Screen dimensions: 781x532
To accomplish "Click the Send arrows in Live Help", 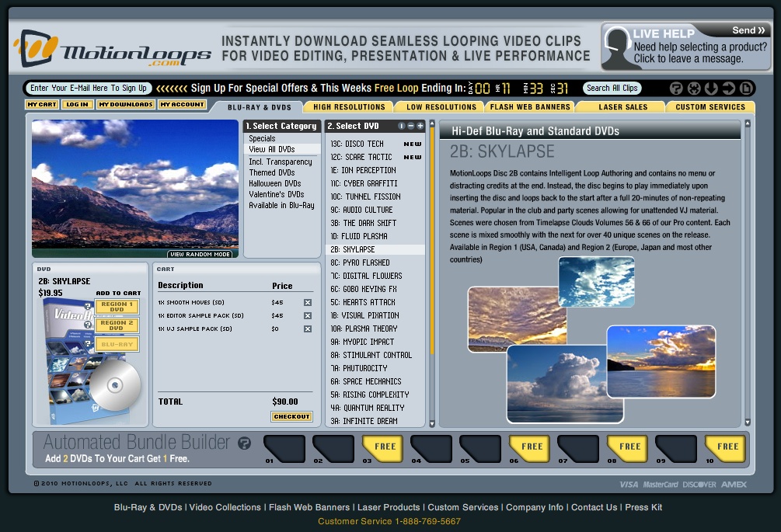I will tap(748, 30).
